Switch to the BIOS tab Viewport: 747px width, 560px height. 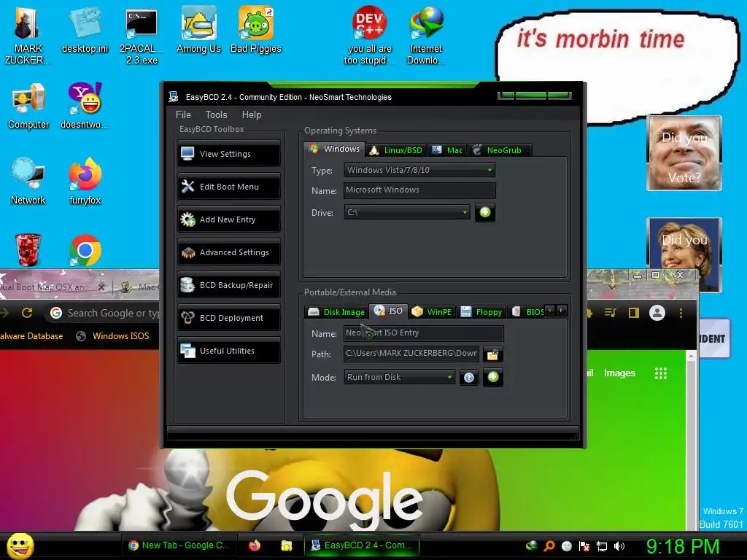tap(527, 312)
